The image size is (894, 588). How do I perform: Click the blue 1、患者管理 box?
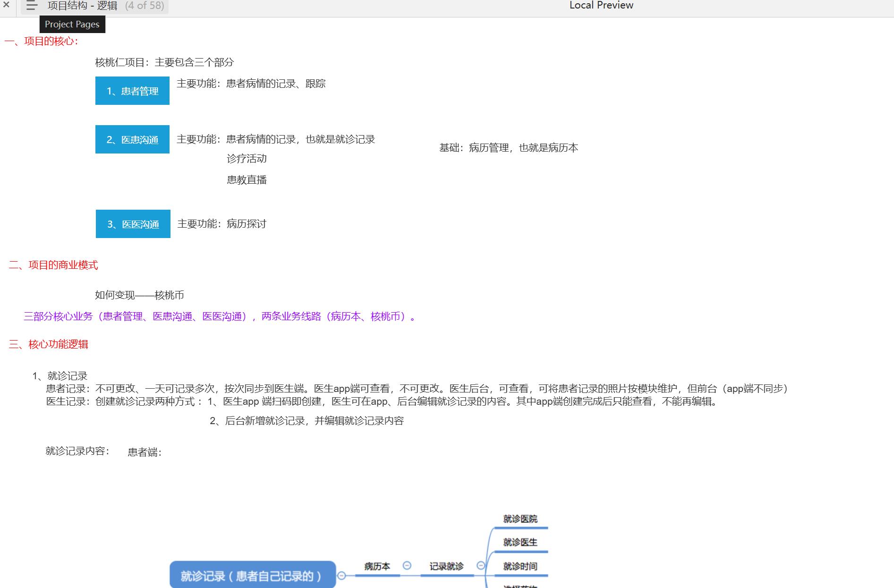pyautogui.click(x=132, y=91)
